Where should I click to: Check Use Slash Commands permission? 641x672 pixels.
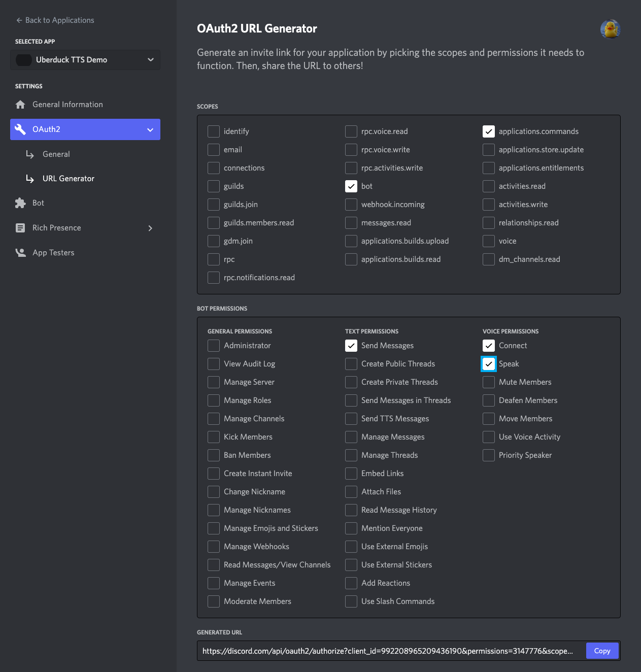click(351, 601)
